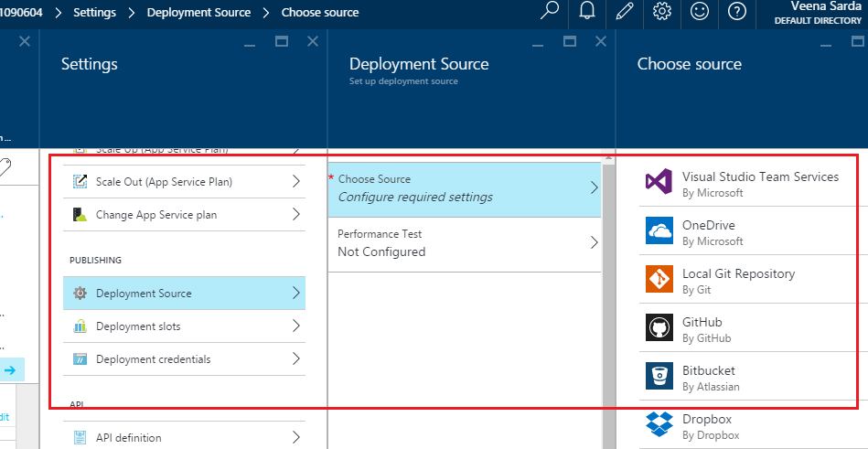Screen dimensions: 868x449
Task: Click the search magnifier icon
Action: click(549, 12)
